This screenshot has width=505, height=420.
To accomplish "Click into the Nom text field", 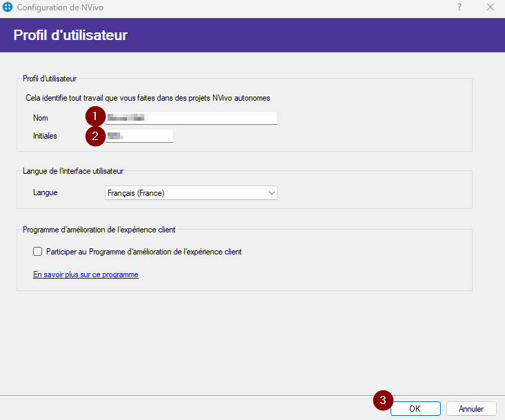I will 191,118.
